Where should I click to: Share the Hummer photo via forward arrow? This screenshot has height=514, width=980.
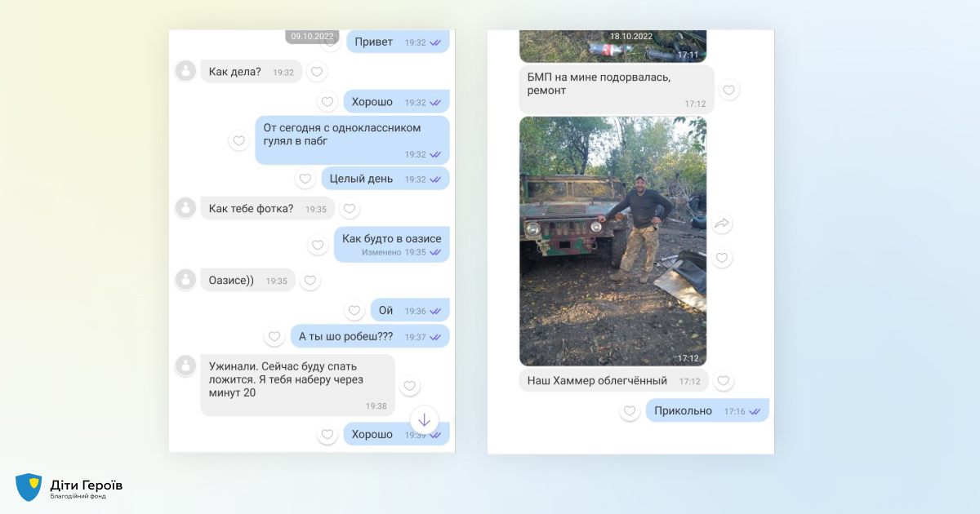tap(722, 224)
